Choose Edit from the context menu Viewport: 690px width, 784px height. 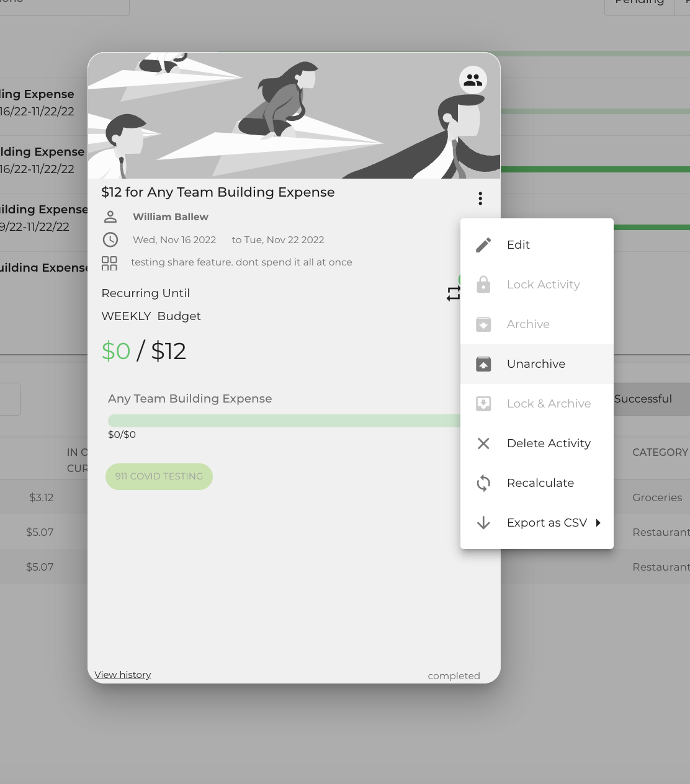tap(537, 245)
